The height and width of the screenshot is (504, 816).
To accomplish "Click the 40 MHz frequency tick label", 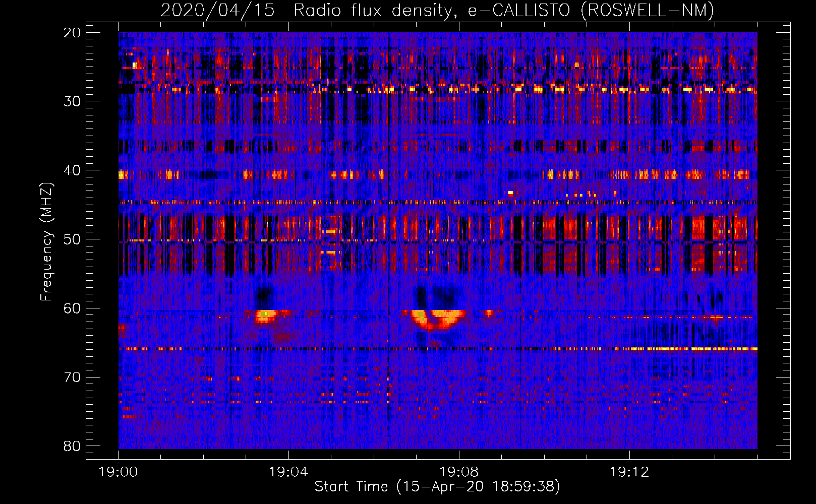I will [x=73, y=170].
